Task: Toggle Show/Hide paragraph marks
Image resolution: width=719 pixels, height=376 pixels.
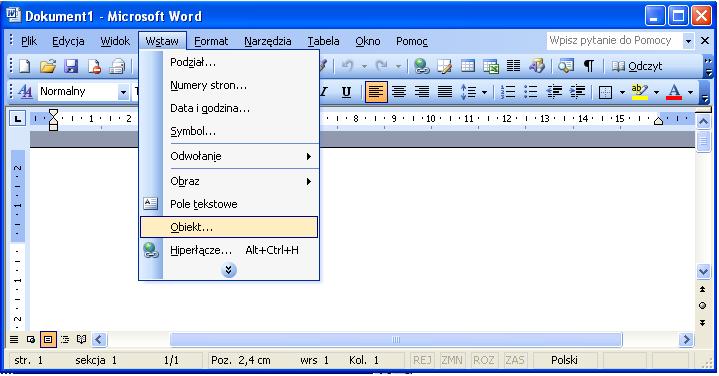Action: pyautogui.click(x=589, y=66)
